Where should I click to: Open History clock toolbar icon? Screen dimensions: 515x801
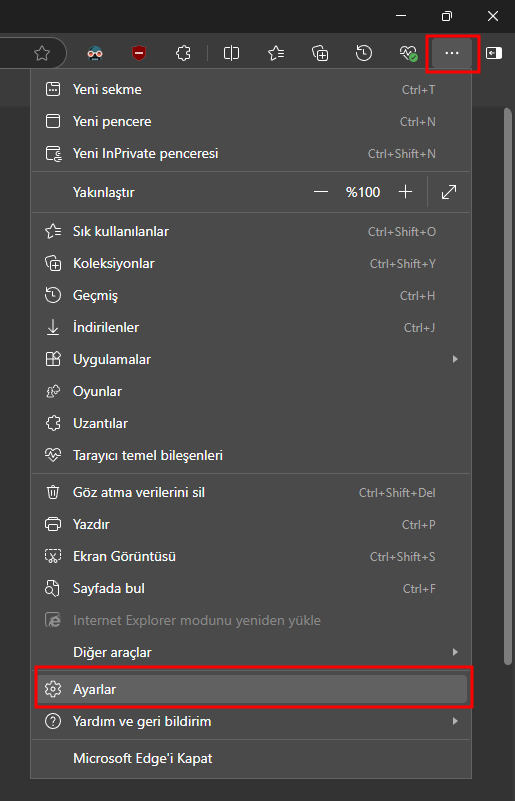click(364, 53)
